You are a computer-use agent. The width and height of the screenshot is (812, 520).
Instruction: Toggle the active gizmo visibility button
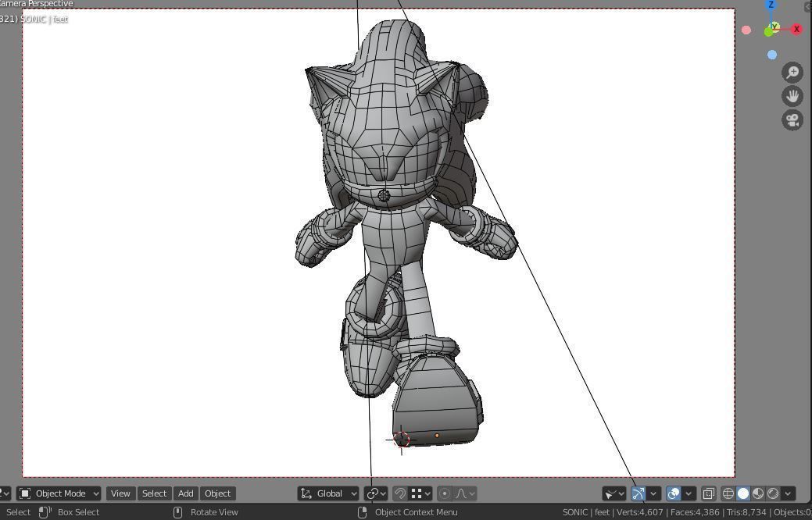pos(639,493)
